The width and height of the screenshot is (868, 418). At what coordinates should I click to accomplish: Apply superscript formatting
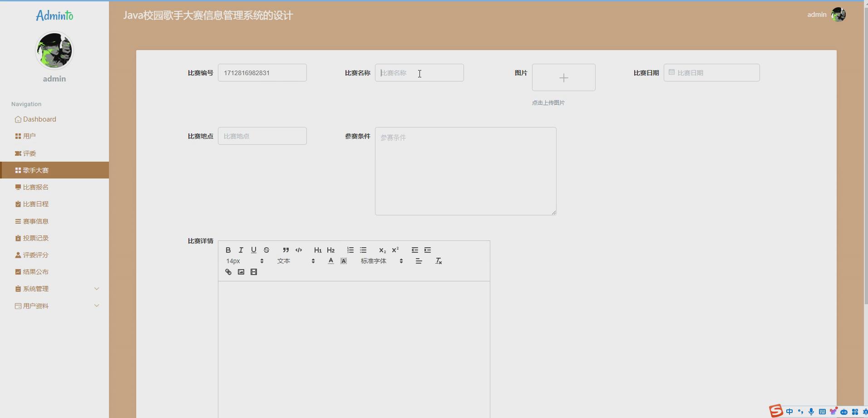(x=395, y=250)
